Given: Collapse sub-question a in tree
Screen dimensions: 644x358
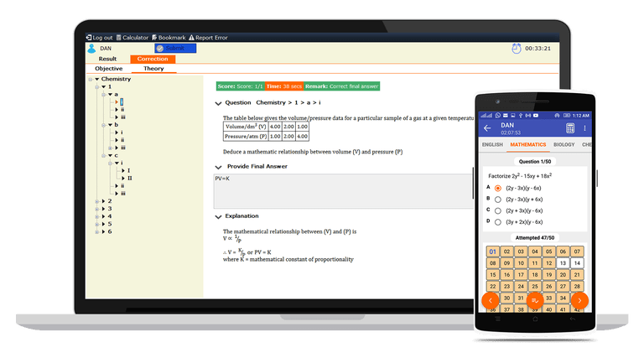Looking at the screenshot, I should coord(111,95).
